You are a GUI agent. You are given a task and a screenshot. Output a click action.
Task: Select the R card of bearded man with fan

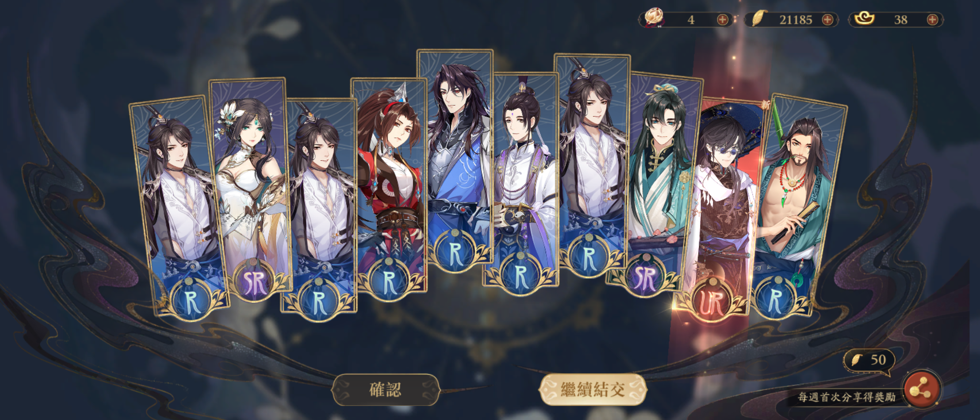point(799,206)
